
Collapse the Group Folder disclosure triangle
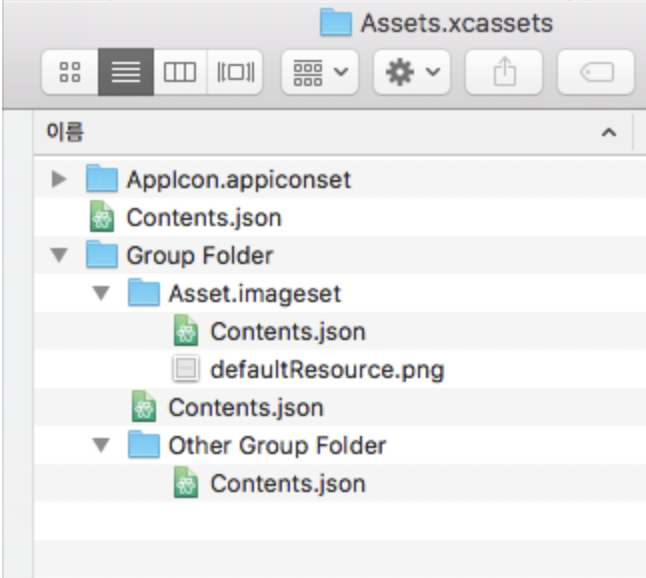[x=59, y=255]
